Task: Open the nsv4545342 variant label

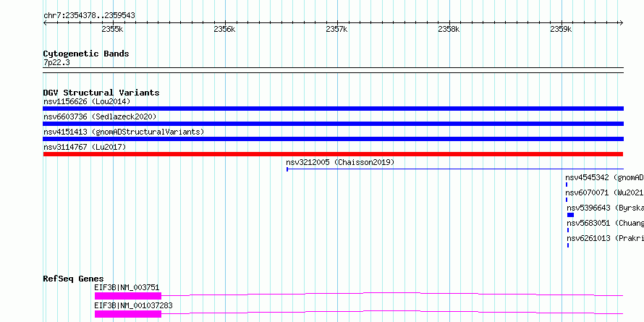Action: 605,177
